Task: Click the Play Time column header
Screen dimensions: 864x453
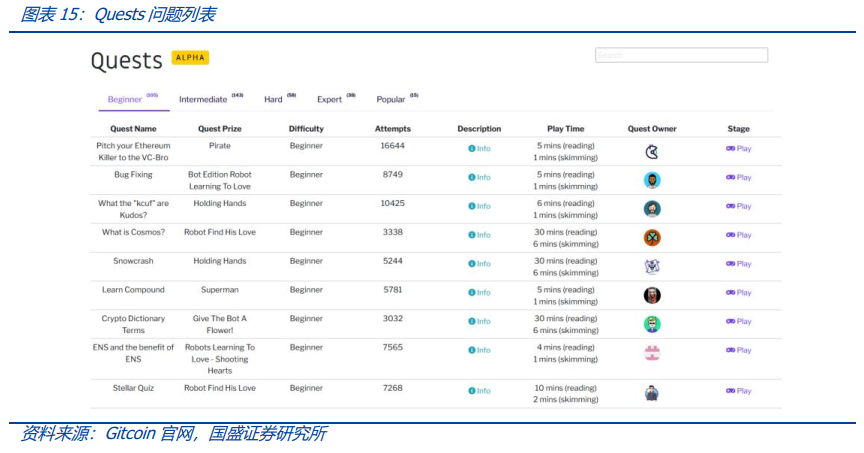Action: (x=565, y=128)
